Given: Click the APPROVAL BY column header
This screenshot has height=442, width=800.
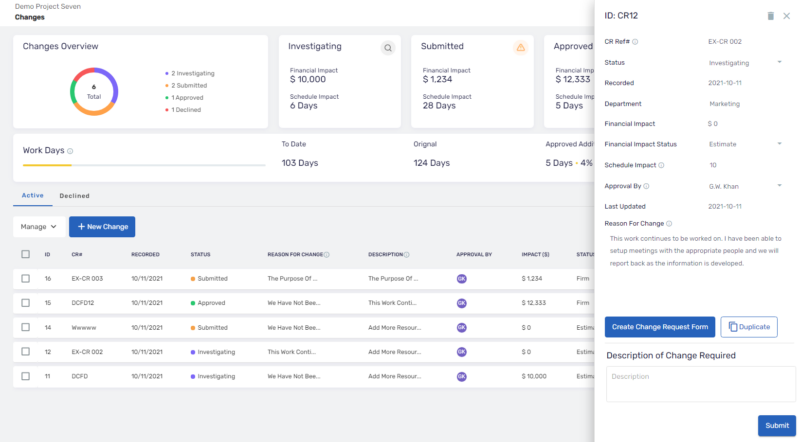Looking at the screenshot, I should point(474,255).
